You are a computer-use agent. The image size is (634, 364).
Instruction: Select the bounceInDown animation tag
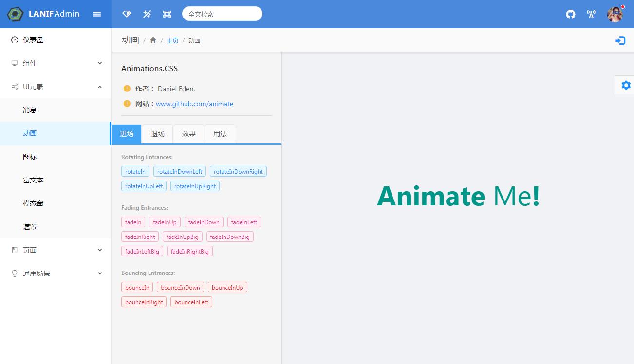(x=181, y=287)
